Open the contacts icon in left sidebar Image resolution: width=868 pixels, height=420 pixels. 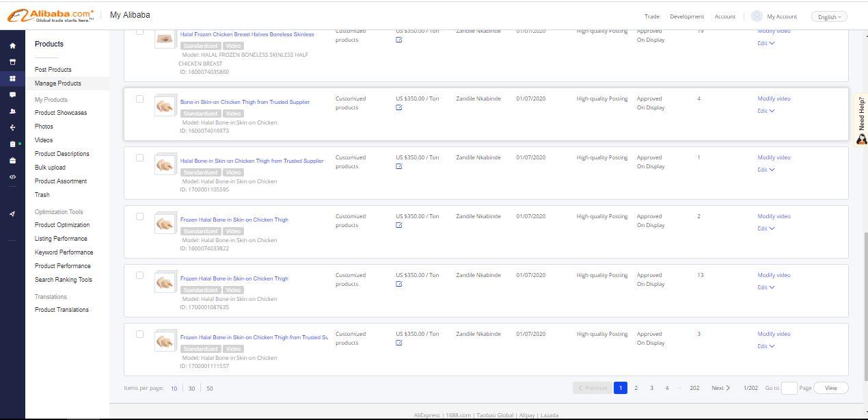click(x=12, y=111)
